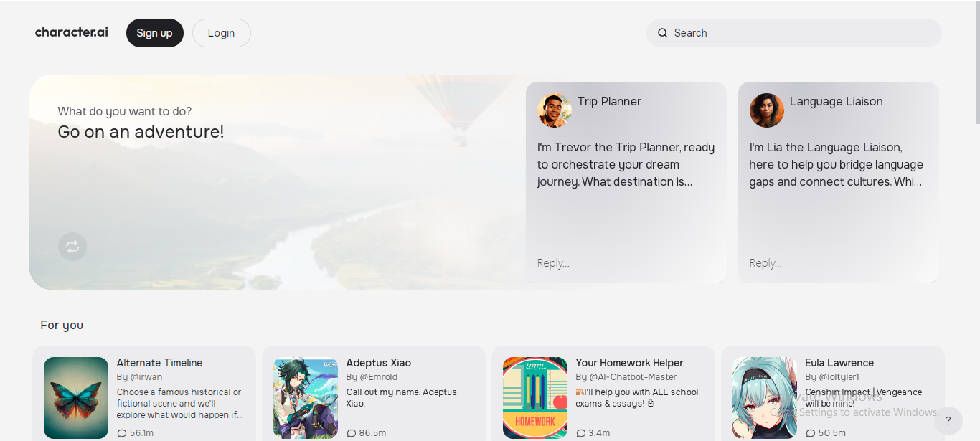
Task: Select the Alternate Timeline card title
Action: [159, 363]
